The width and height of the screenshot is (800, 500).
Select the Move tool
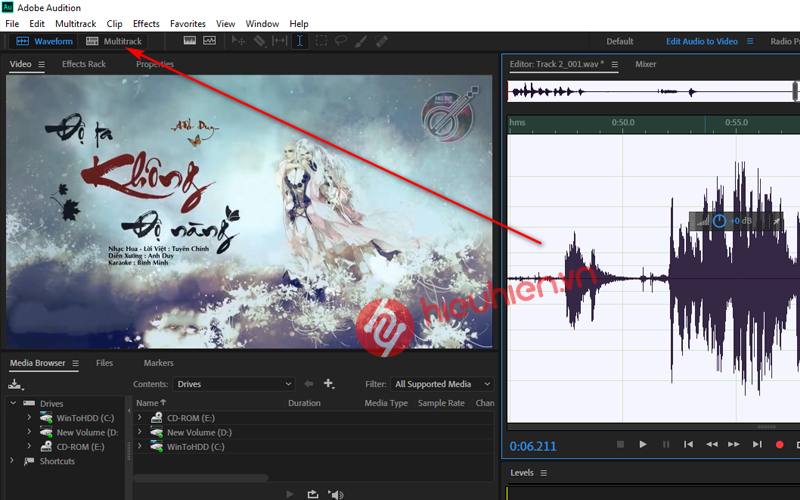238,41
